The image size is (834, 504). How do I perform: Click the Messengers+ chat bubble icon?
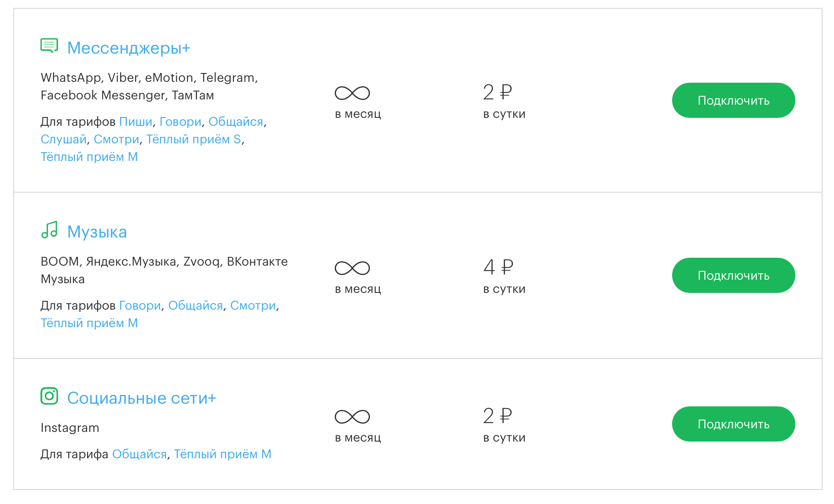(x=49, y=45)
